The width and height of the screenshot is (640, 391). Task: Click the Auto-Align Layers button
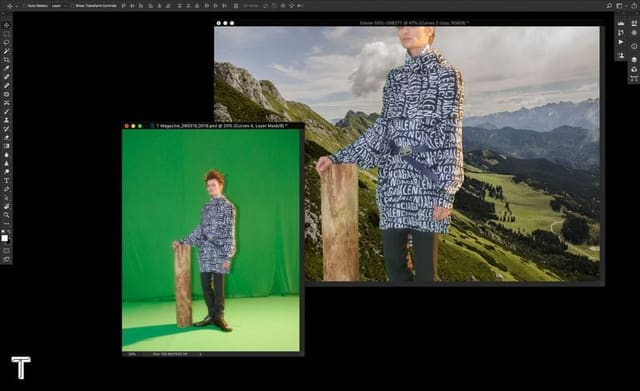click(236, 6)
